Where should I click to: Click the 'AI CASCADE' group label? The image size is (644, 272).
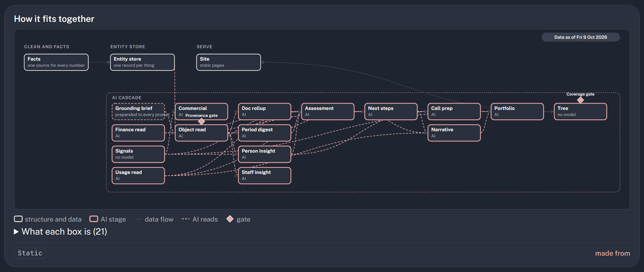click(127, 98)
